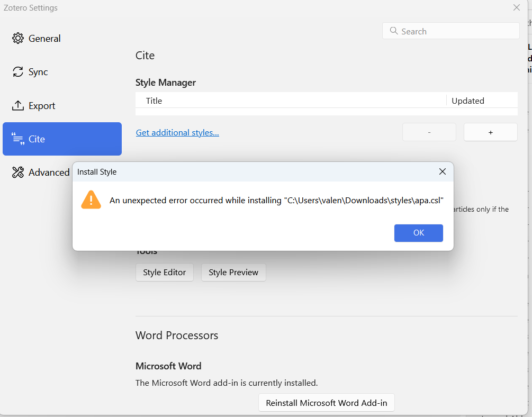Close the Install Style dialog
This screenshot has height=417, width=532.
pos(443,171)
